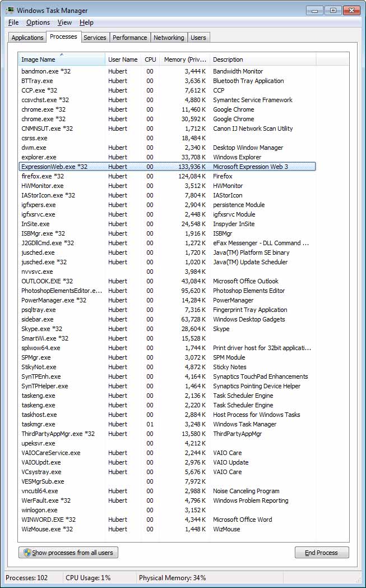
Task: Select jusched.exe *32 Java Update Scheduler
Action: (167, 262)
